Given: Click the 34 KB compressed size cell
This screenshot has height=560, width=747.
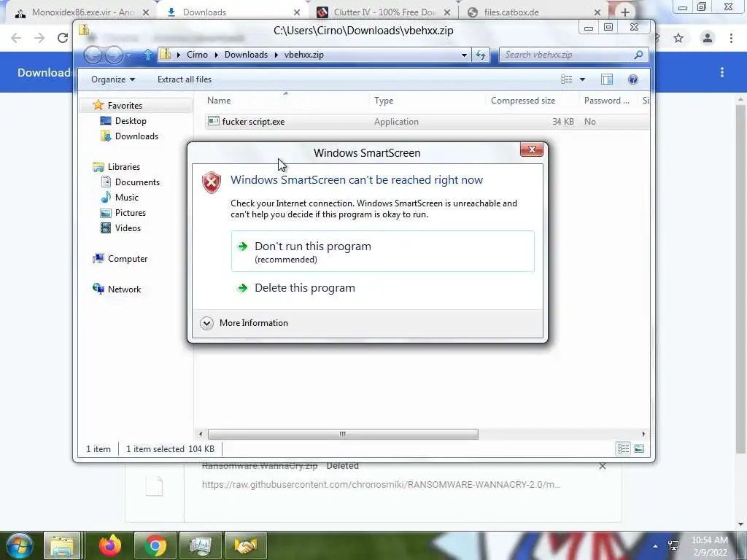Looking at the screenshot, I should (562, 122).
